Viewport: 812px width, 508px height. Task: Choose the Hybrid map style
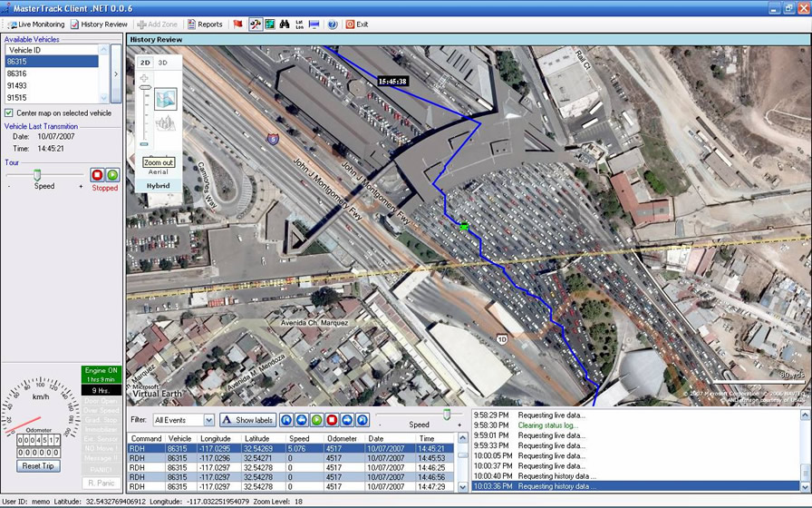(x=158, y=186)
